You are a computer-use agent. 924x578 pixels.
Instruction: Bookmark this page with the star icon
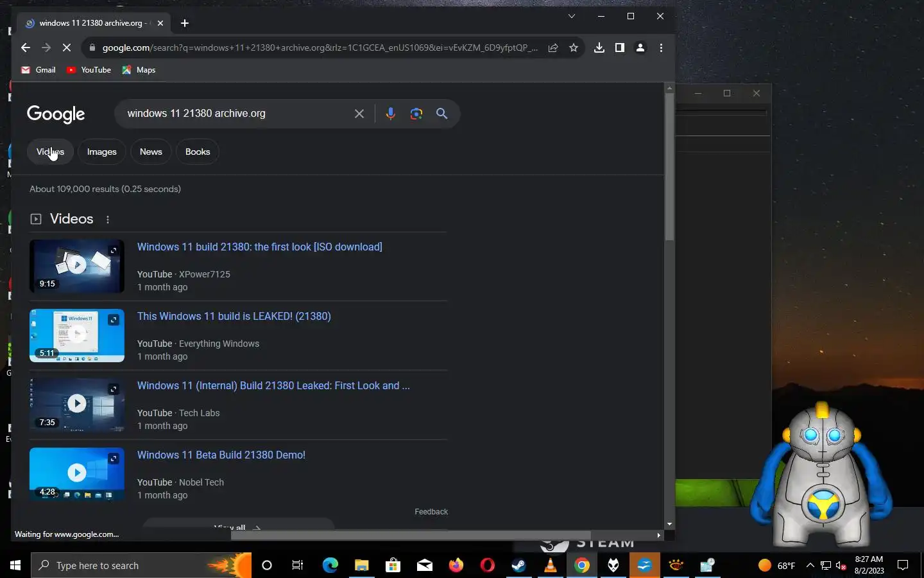574,48
